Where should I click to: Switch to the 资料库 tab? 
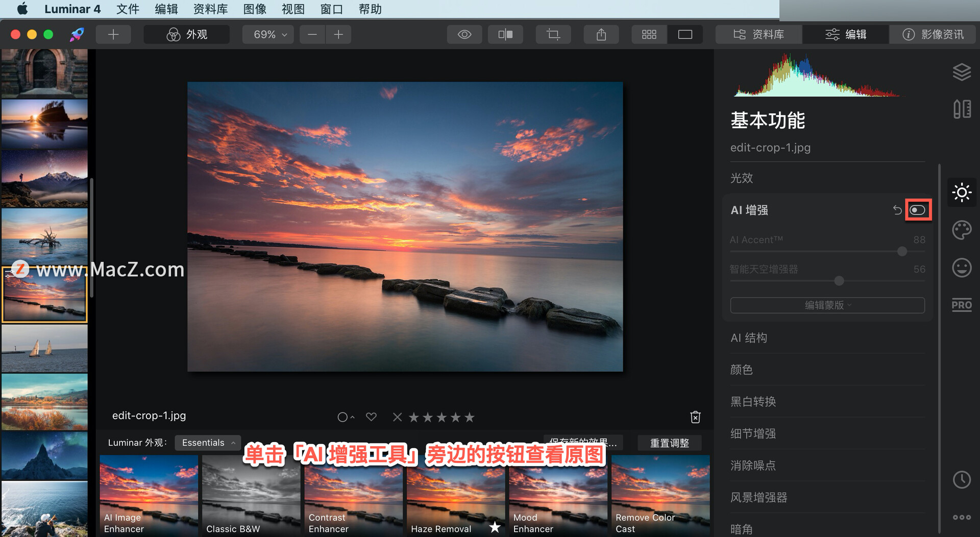(759, 34)
